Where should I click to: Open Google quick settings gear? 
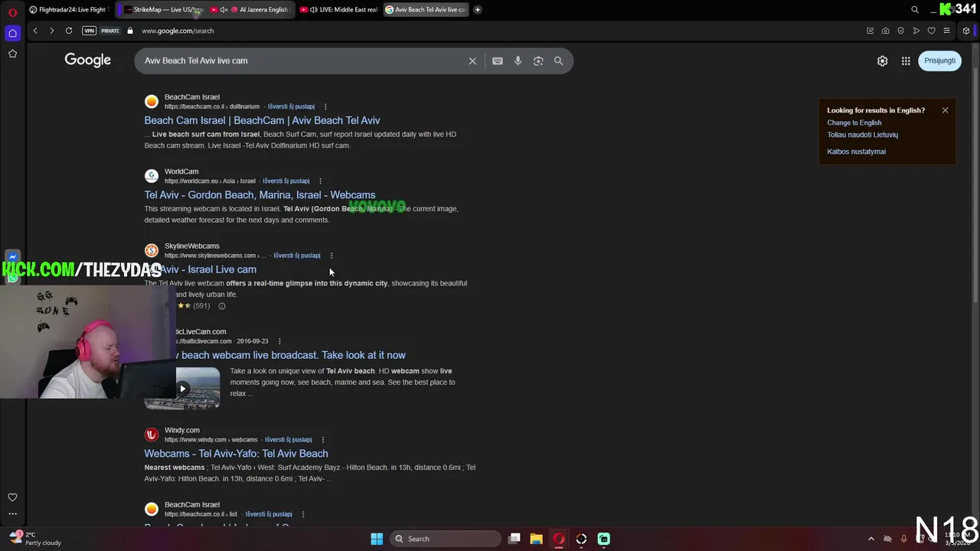tap(882, 61)
